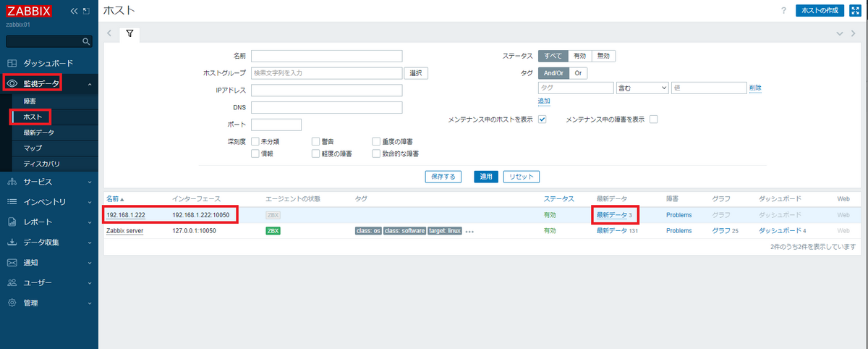Click the grey ZBX badge for 192.168.1.222
868x349 pixels.
tap(273, 215)
